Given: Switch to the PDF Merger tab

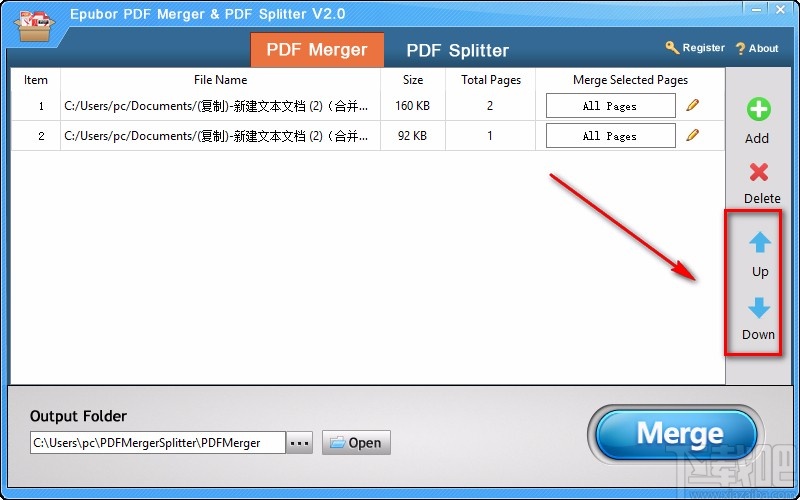Looking at the screenshot, I should [317, 50].
